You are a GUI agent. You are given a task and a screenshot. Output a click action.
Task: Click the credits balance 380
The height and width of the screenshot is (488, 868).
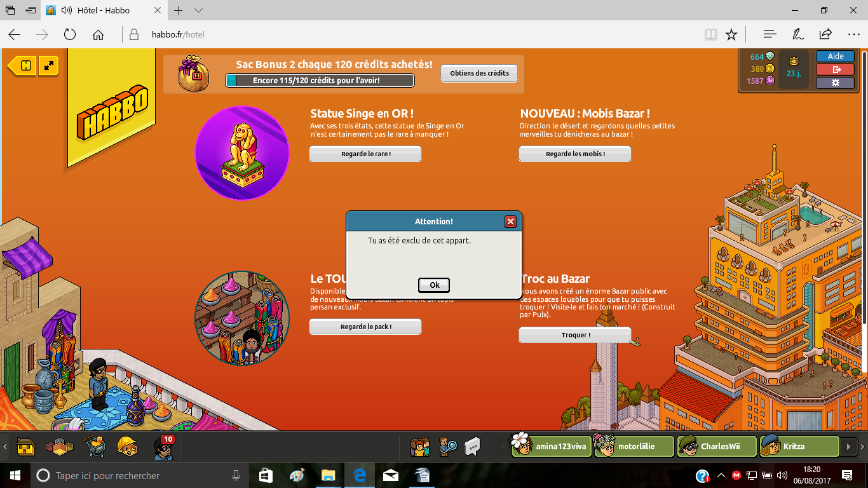point(762,69)
